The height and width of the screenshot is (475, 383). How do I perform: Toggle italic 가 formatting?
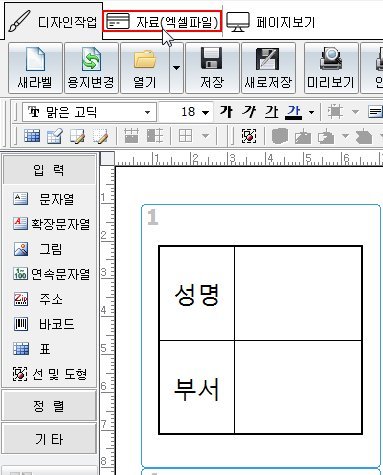pyautogui.click(x=249, y=112)
